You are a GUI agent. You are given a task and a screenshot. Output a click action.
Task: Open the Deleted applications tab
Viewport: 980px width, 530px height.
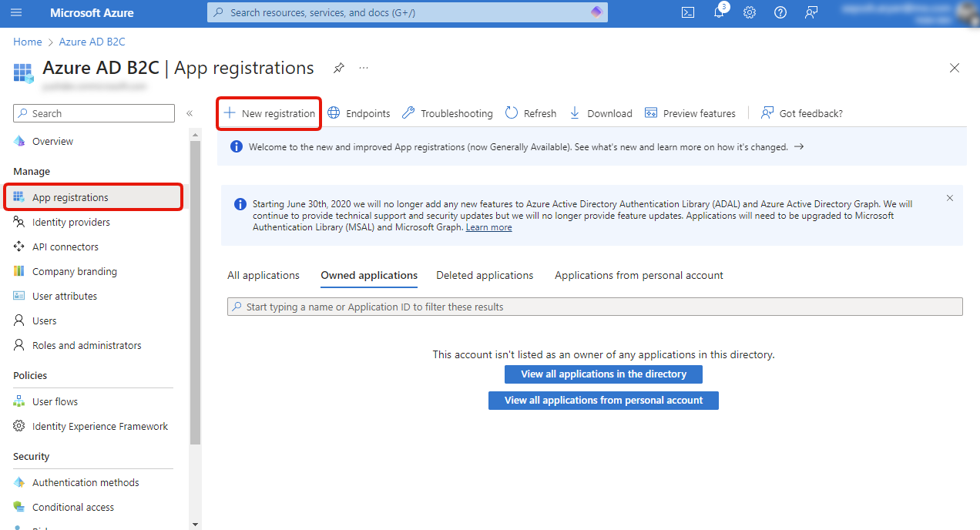point(485,275)
